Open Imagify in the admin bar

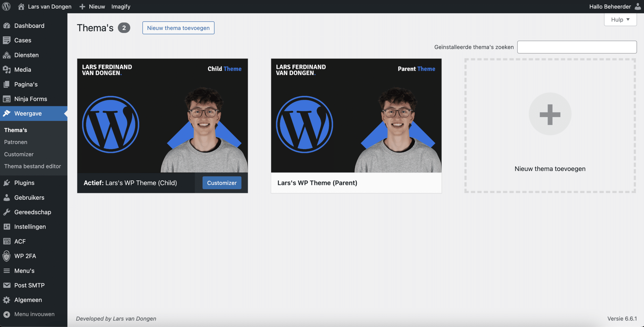121,7
